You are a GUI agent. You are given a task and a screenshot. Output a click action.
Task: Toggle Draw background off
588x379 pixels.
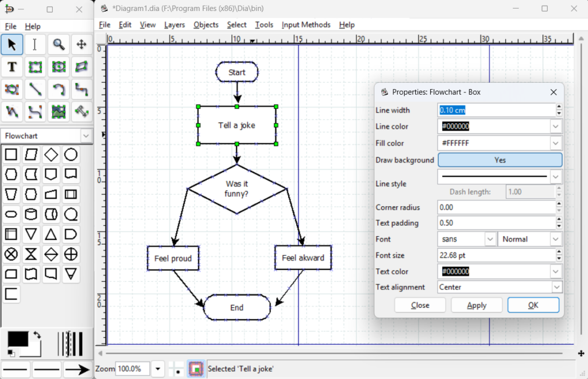(x=499, y=160)
